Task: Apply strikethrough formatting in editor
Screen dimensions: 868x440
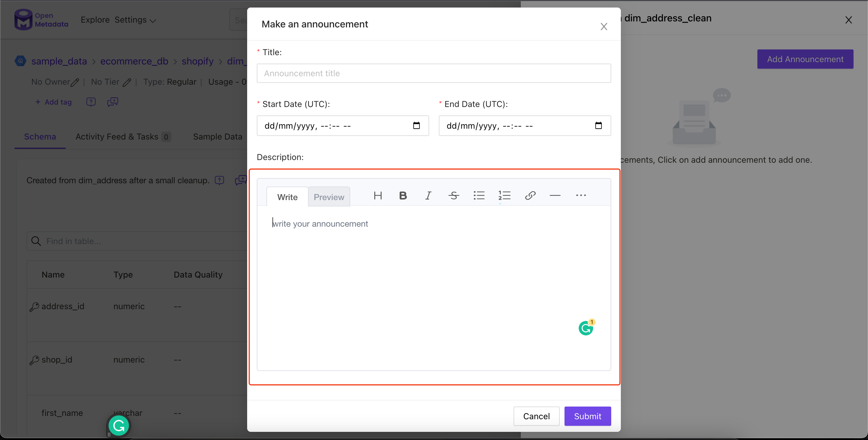Action: click(454, 196)
